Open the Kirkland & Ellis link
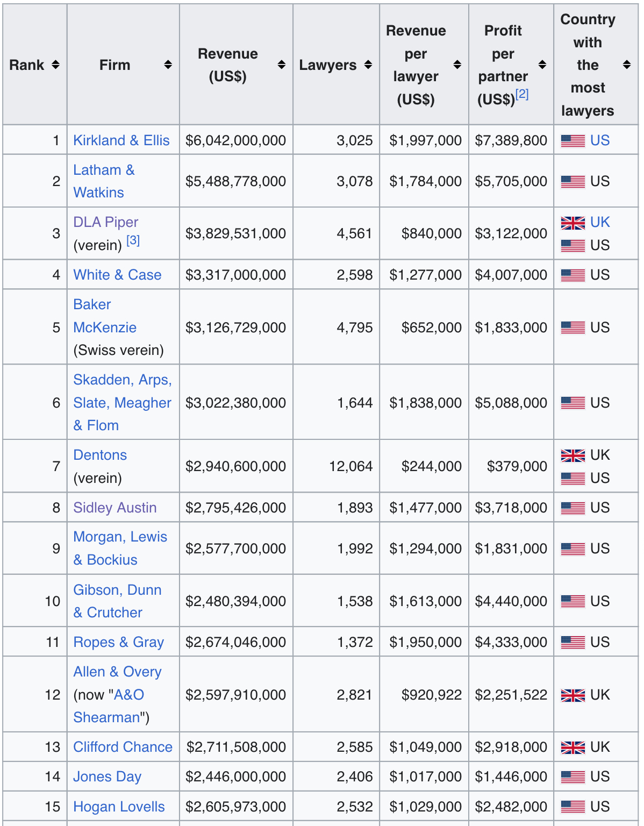The image size is (644, 826). [x=121, y=140]
